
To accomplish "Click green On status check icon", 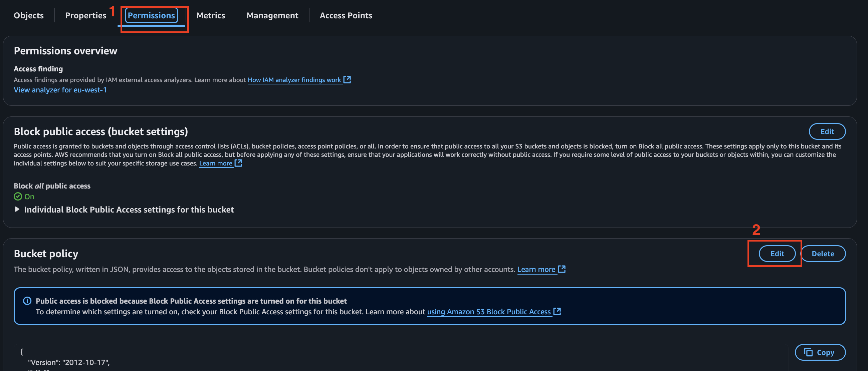I will click(18, 196).
